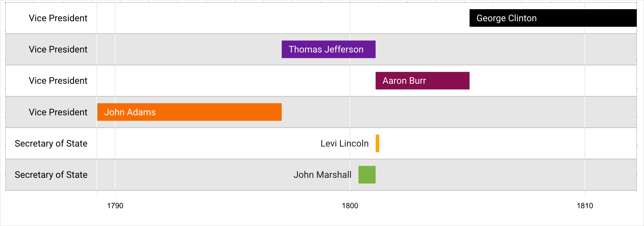644x226 pixels.
Task: Click the 1810 gridline in John Marshall's row
Action: (585, 175)
